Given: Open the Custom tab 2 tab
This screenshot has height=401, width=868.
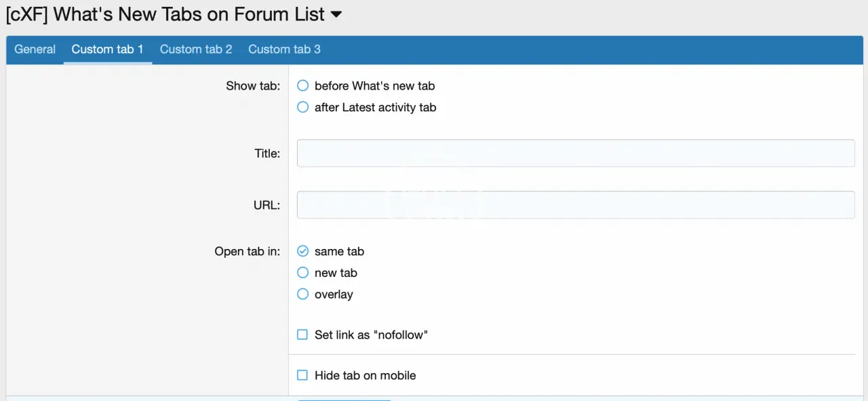Looking at the screenshot, I should coord(196,50).
